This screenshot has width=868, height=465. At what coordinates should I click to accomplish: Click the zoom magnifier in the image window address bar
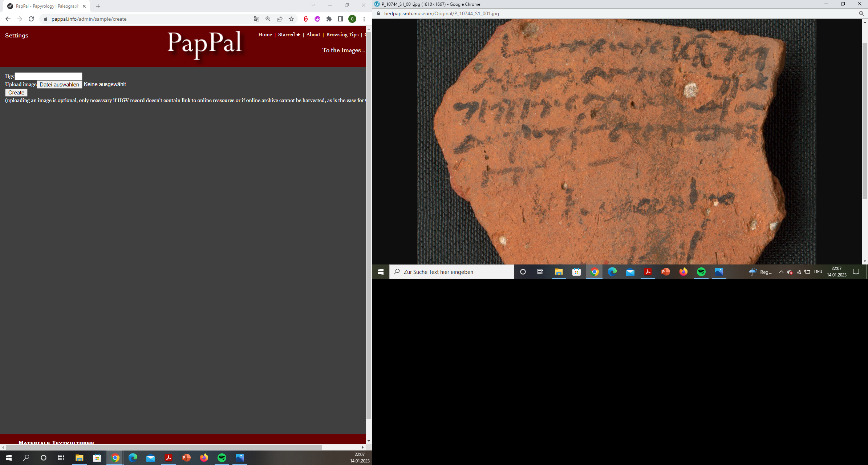tap(861, 13)
